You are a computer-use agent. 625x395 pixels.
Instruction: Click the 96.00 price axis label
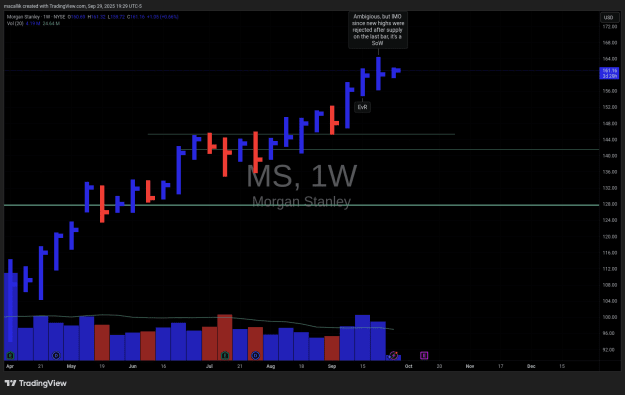click(609, 333)
